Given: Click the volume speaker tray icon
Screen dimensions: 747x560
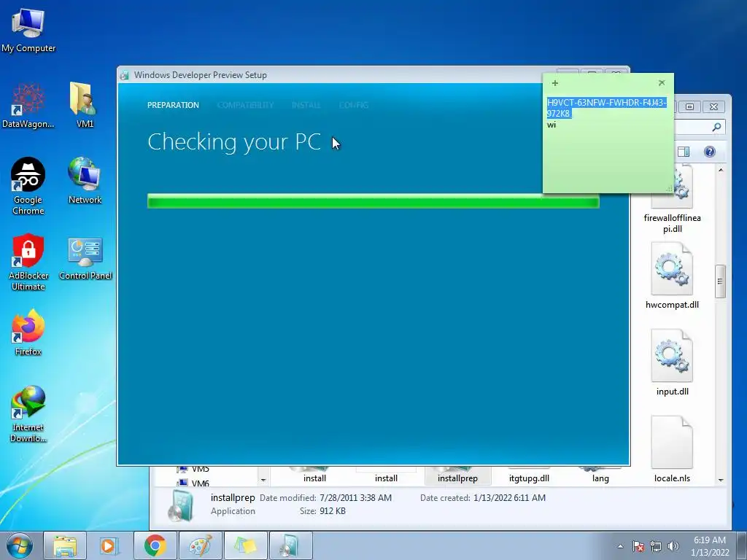Looking at the screenshot, I should tap(673, 546).
